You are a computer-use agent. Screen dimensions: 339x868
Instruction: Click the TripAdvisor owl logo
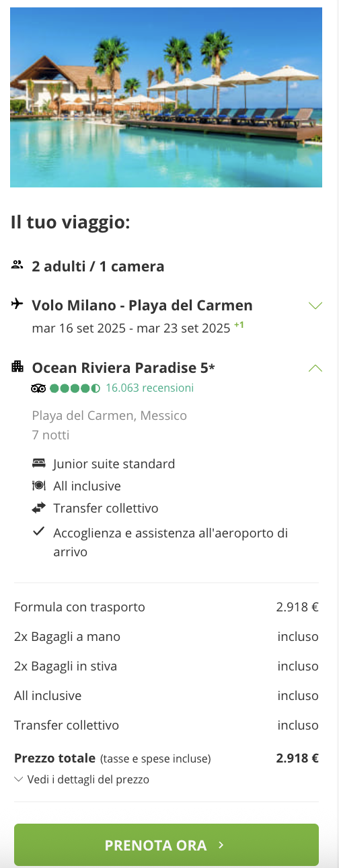(38, 388)
